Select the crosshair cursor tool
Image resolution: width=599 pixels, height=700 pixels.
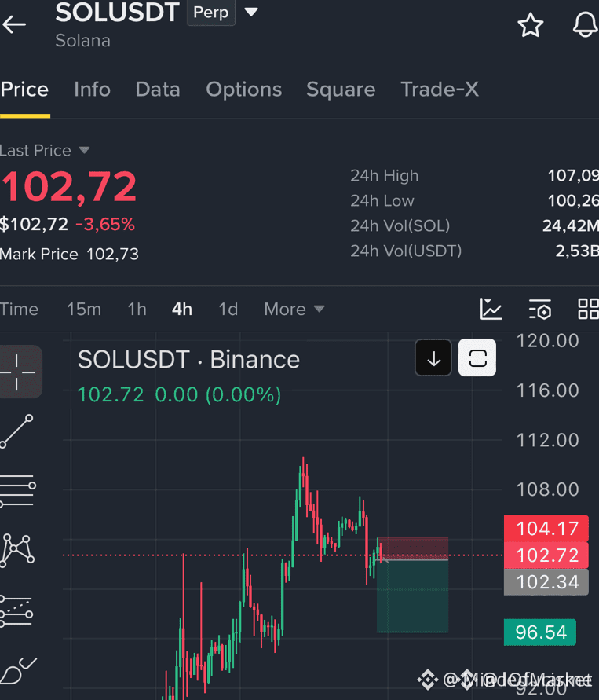(x=19, y=372)
